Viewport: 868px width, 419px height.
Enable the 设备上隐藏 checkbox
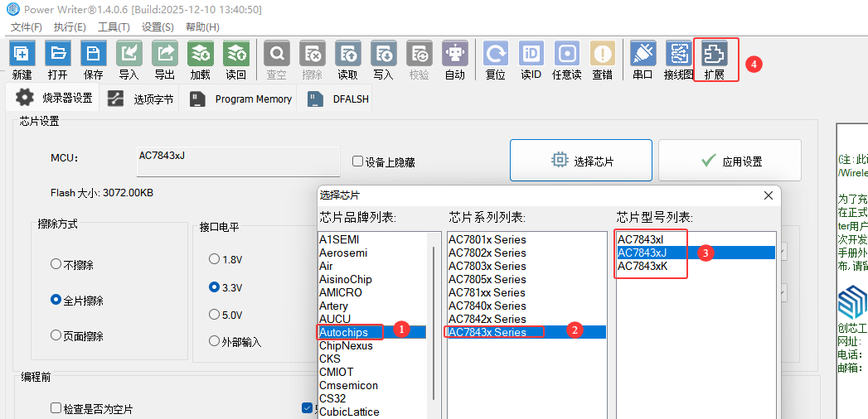(358, 162)
